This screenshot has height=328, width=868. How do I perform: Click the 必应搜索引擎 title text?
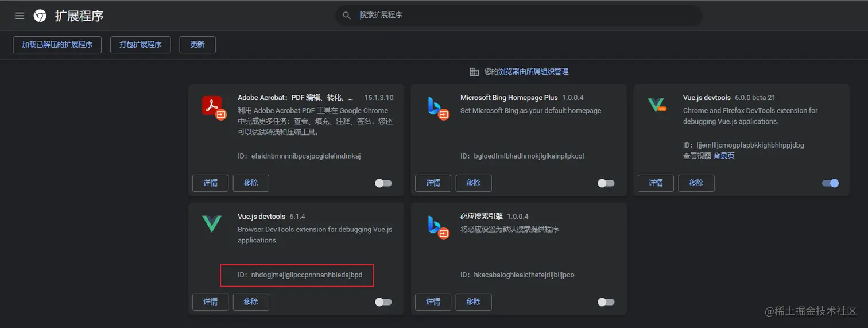482,217
